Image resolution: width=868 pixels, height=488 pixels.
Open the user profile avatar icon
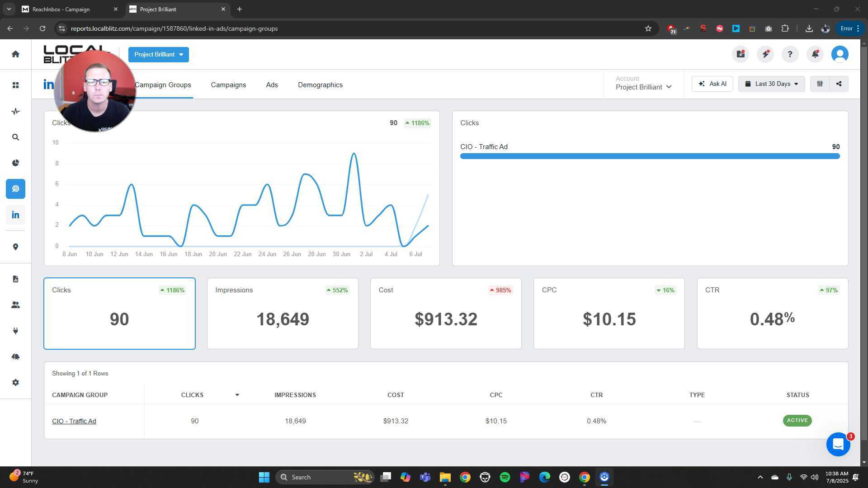pos(840,54)
